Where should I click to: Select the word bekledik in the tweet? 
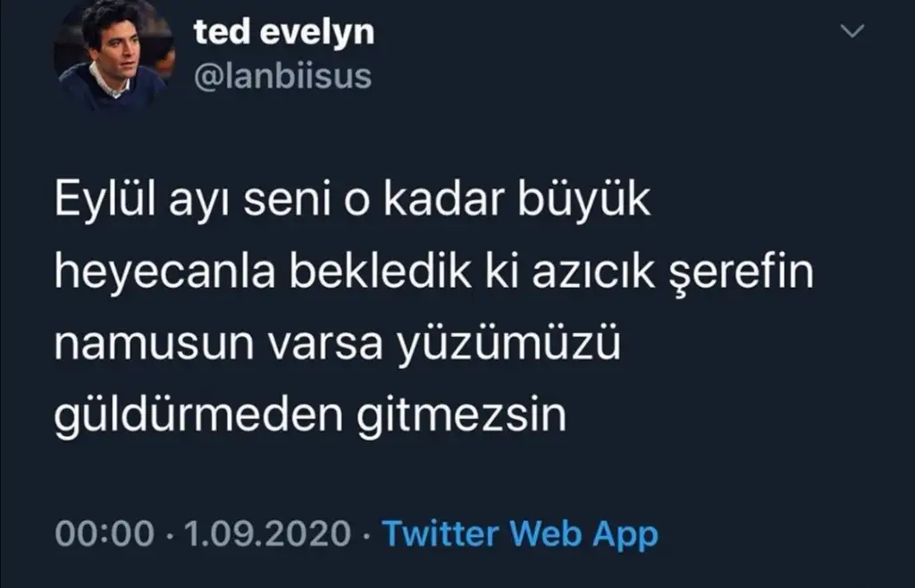point(381,271)
